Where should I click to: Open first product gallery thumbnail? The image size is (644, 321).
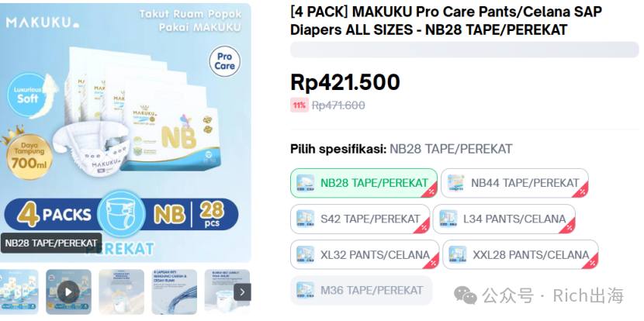(x=19, y=292)
